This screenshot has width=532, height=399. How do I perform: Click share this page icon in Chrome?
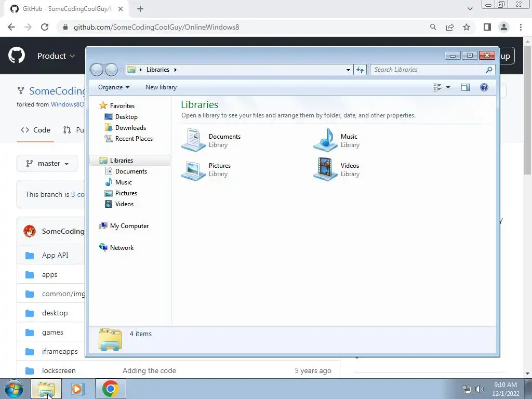450,27
